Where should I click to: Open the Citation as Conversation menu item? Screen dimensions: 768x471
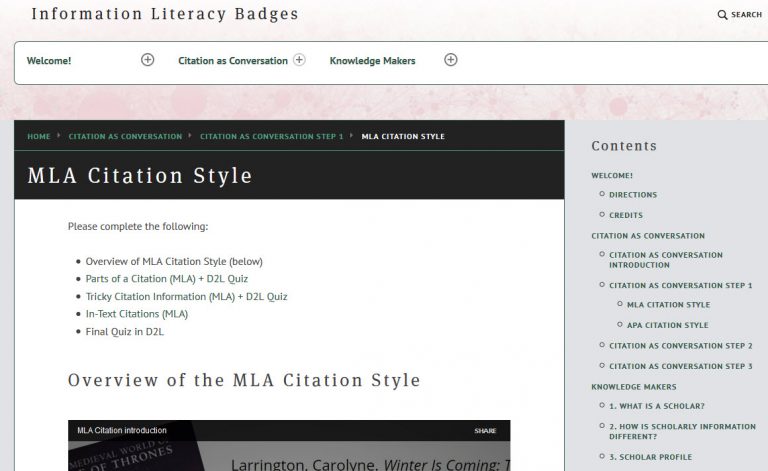[233, 61]
